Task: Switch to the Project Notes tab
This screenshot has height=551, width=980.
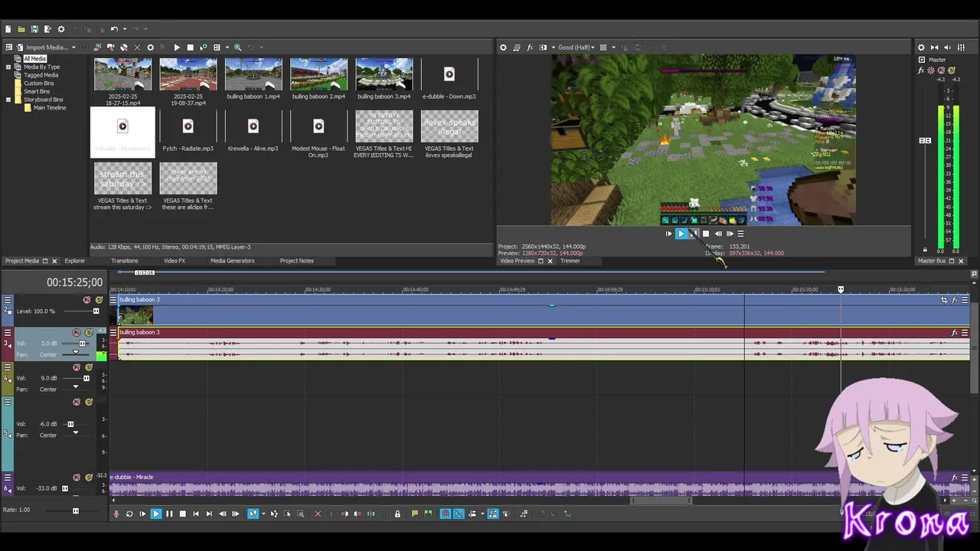Action: point(296,261)
